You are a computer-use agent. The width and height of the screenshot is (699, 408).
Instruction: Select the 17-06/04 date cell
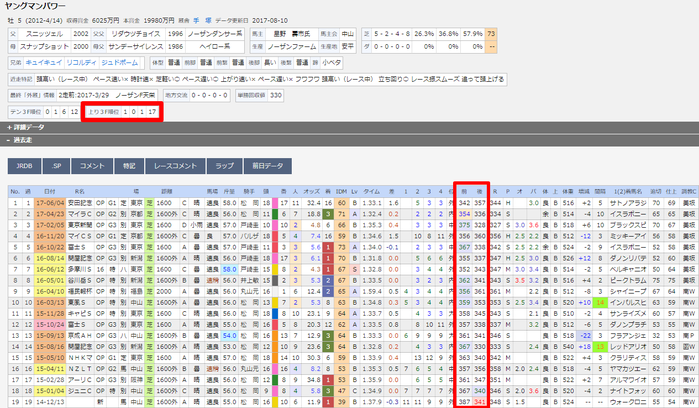click(49, 203)
